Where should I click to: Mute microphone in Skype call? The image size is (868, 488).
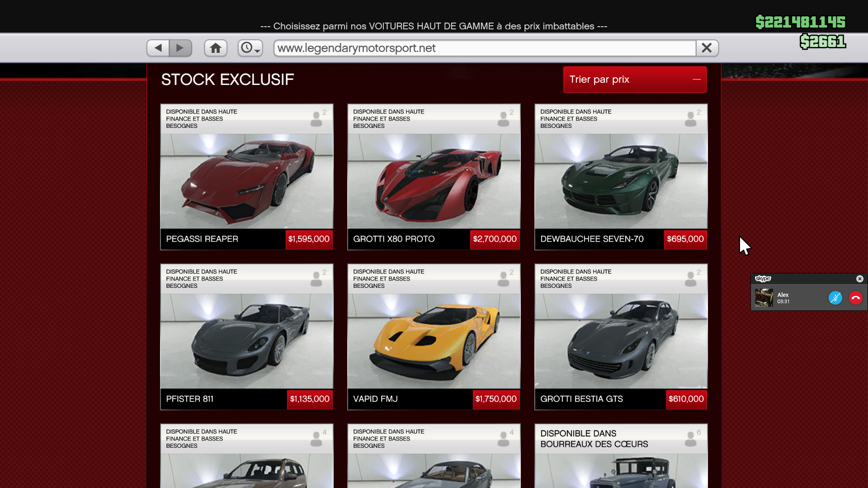835,298
